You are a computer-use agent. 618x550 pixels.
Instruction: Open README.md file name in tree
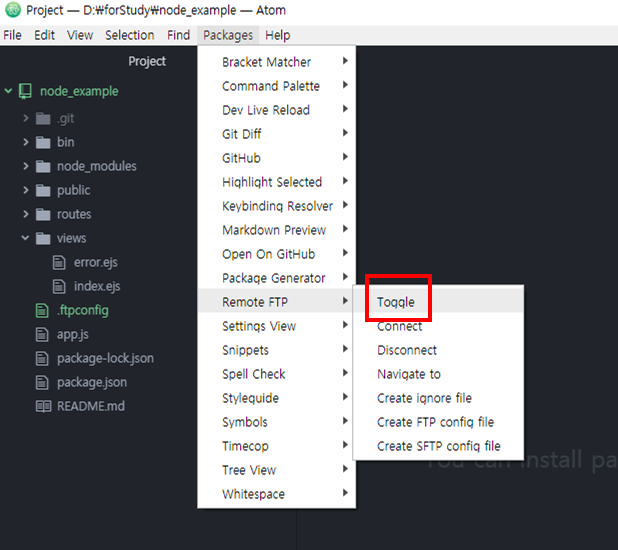click(x=91, y=406)
